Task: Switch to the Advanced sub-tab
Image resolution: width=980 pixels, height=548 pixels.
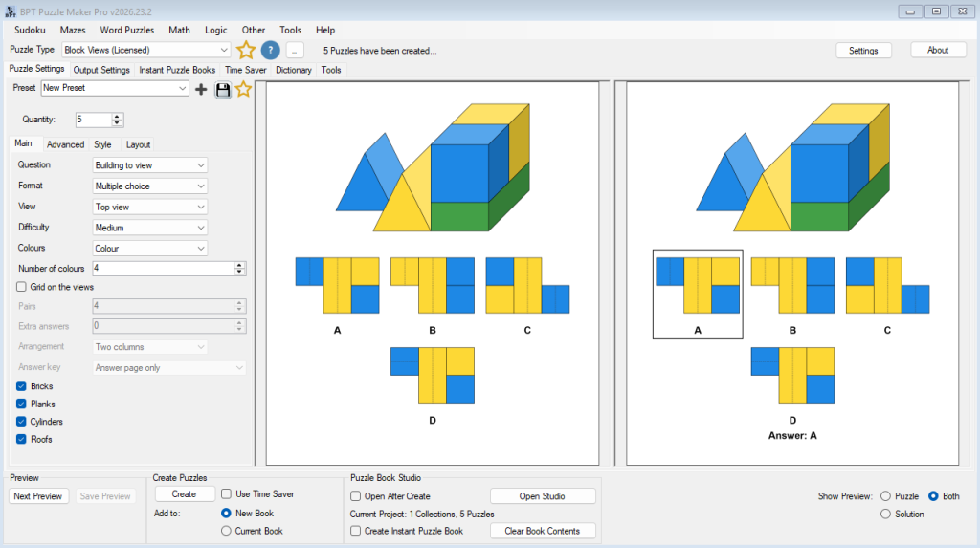Action: tap(66, 144)
